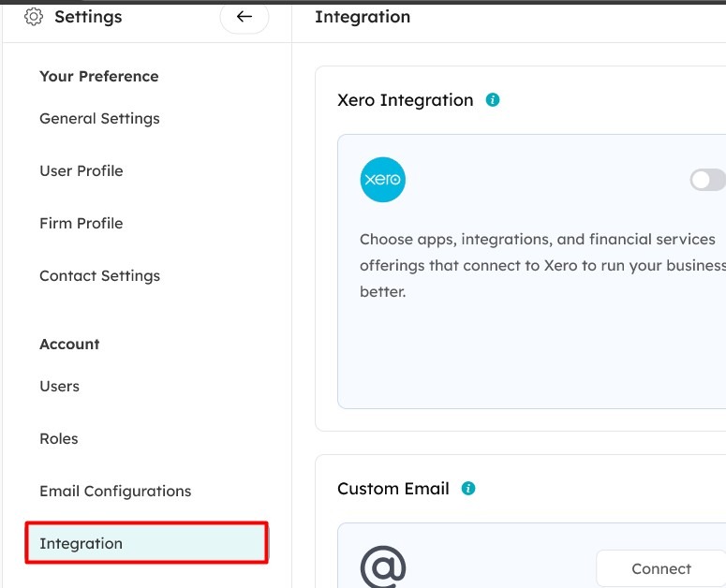Open the Users section
The height and width of the screenshot is (588, 726).
pos(60,387)
